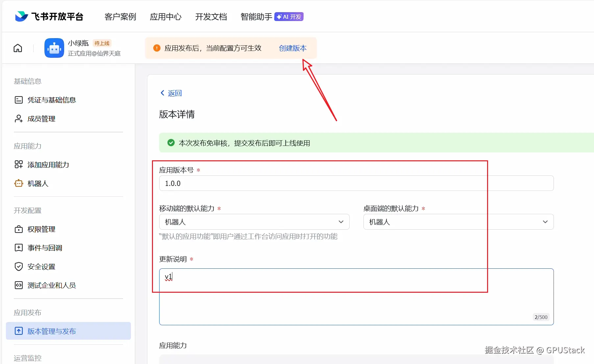Screen dimensions: 594x364
Task: Click the 测试企业和人员 code icon
Action: [19, 285]
